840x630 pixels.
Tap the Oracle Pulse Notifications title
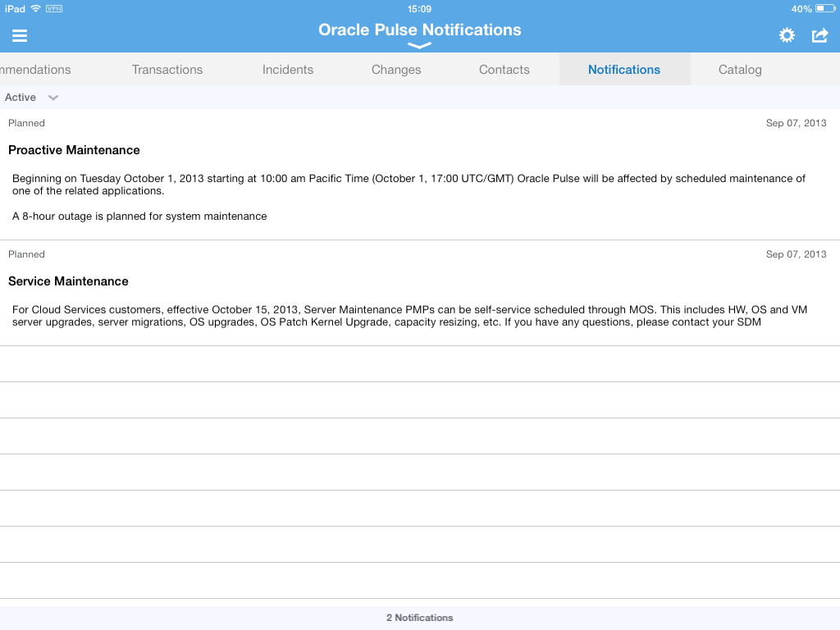(419, 30)
